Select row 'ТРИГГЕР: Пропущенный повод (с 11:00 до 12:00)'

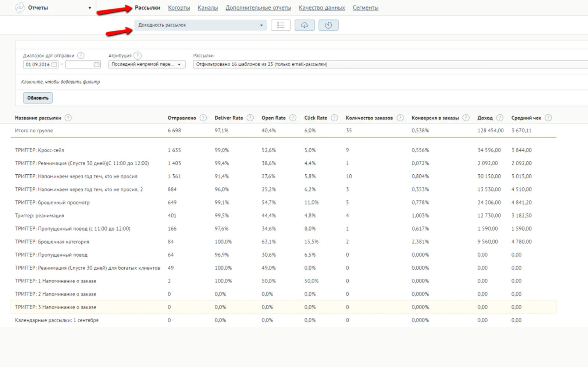(x=284, y=228)
